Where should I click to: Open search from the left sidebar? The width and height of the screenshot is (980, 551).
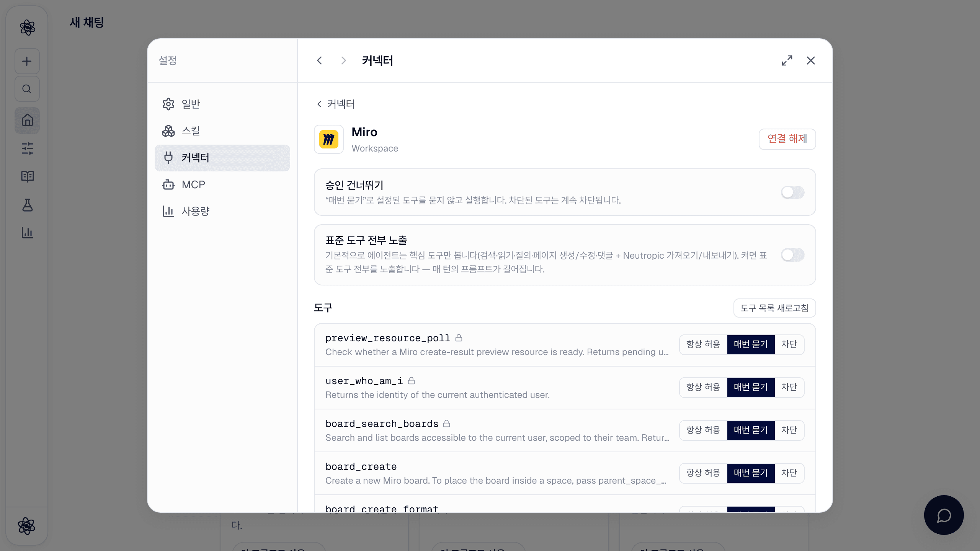click(27, 89)
